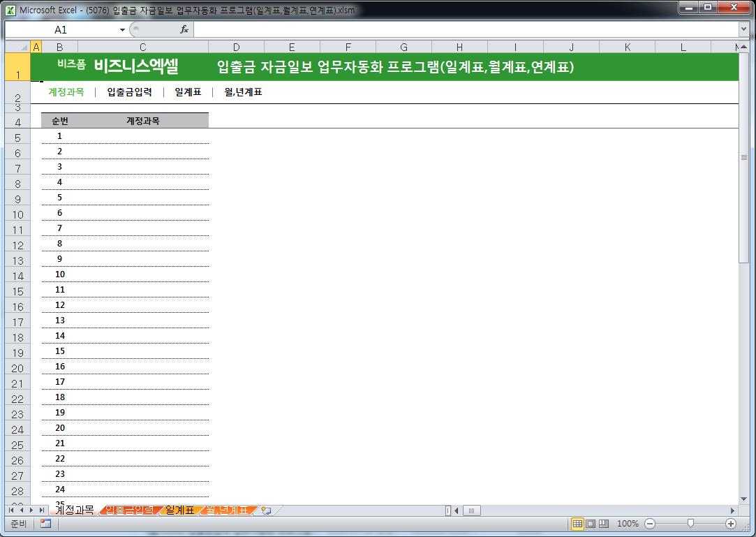Click the zoom out minus button
The width and height of the screenshot is (756, 537).
pos(649,524)
